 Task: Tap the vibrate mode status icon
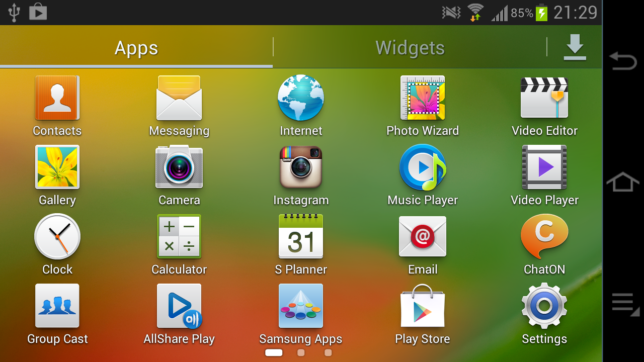pyautogui.click(x=451, y=13)
